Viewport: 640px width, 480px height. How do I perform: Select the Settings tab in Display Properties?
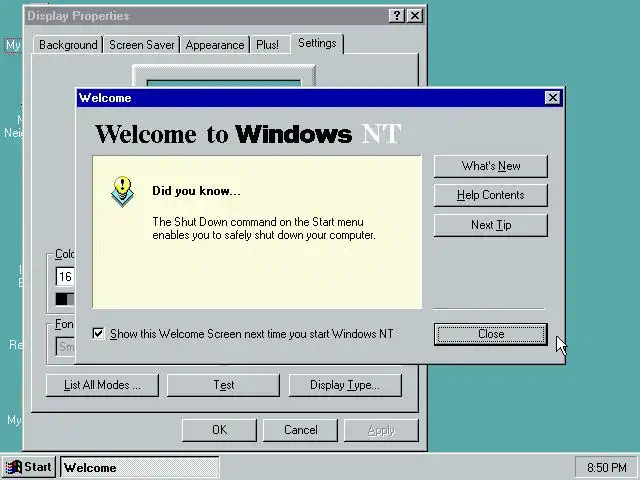317,43
